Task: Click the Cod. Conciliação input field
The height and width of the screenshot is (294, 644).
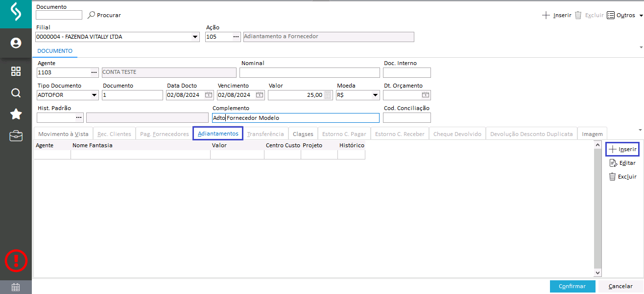Action: (x=407, y=117)
